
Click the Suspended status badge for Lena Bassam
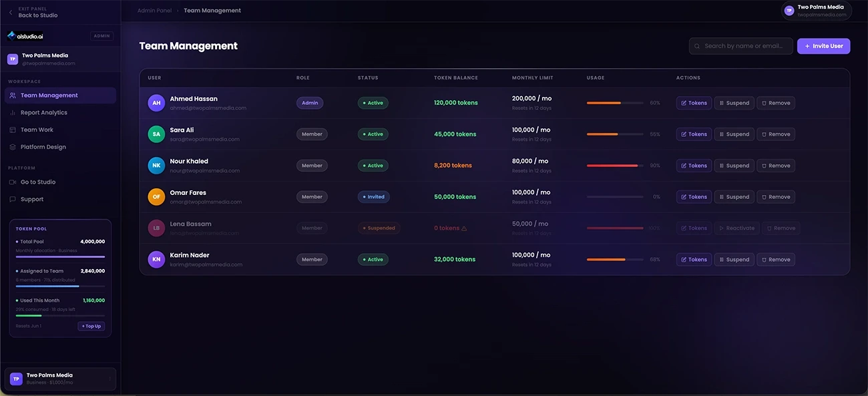[379, 228]
